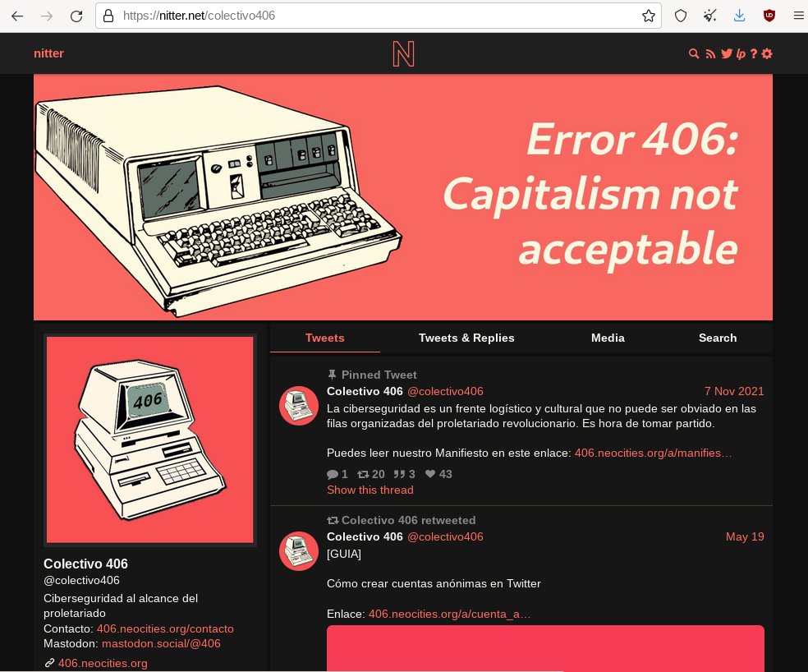Viewport: 808px width, 672px height.
Task: Click the Liberapay donate icon
Action: pyautogui.click(x=741, y=53)
